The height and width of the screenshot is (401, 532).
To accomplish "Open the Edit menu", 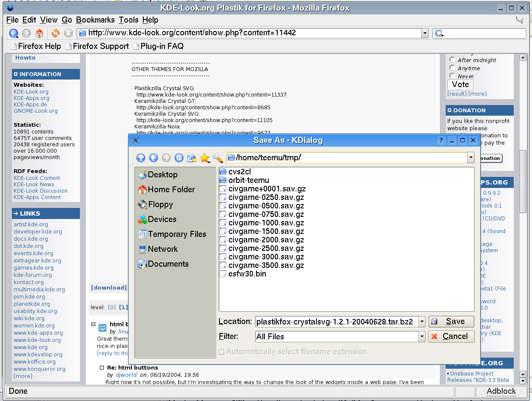I will pyautogui.click(x=29, y=20).
